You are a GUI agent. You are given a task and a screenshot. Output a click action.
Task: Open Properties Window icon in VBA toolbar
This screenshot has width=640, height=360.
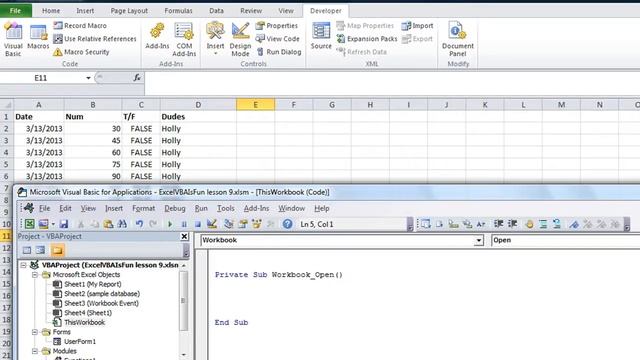243,224
